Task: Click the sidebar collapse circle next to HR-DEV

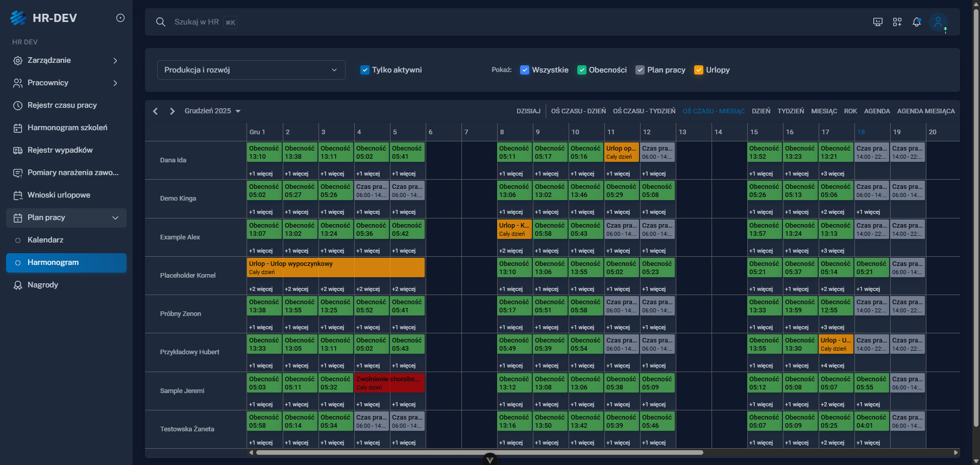Action: (120, 18)
